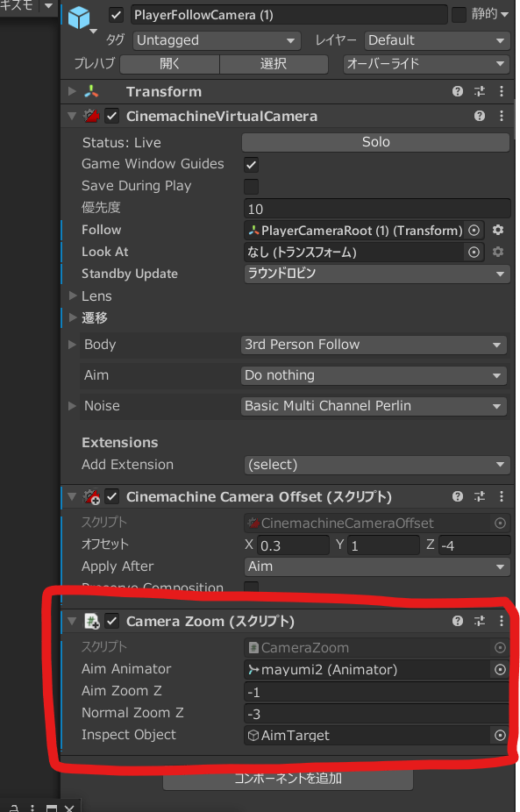Open the Standby Update dropdown
This screenshot has height=812, width=520.
376,274
